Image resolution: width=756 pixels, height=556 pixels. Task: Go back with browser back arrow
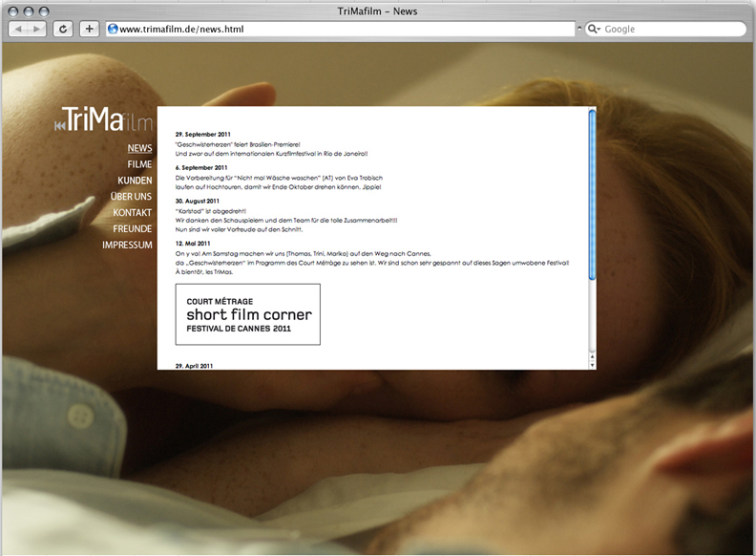18,29
